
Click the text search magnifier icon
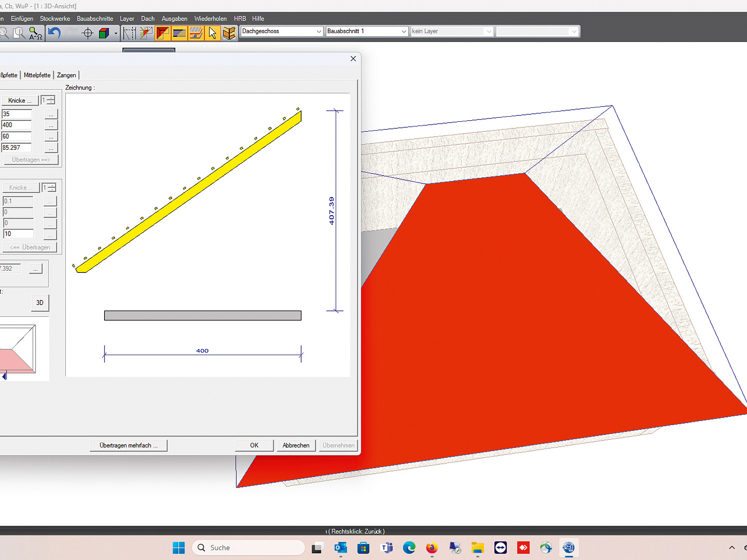click(35, 33)
